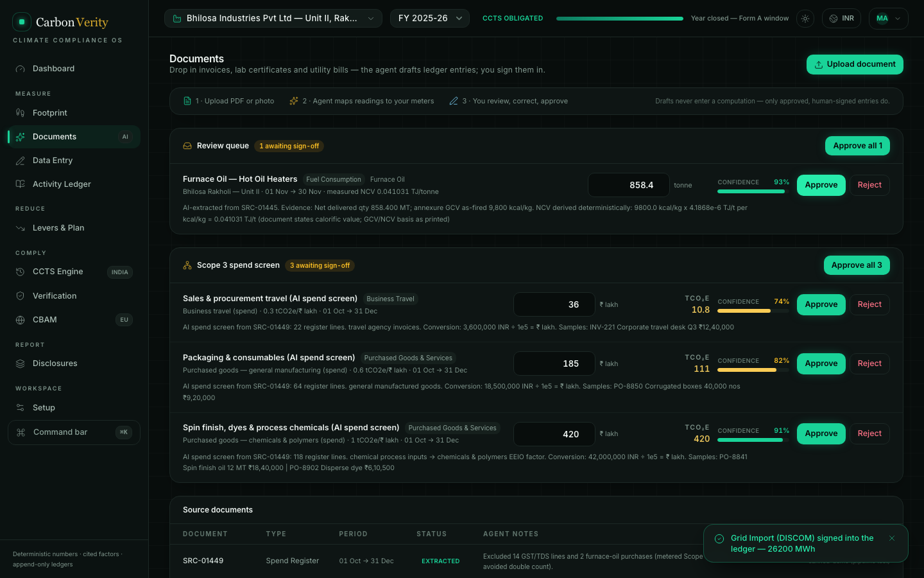Viewport: 924px width, 578px height.
Task: Click the Fuel Consumption tag
Action: point(334,179)
